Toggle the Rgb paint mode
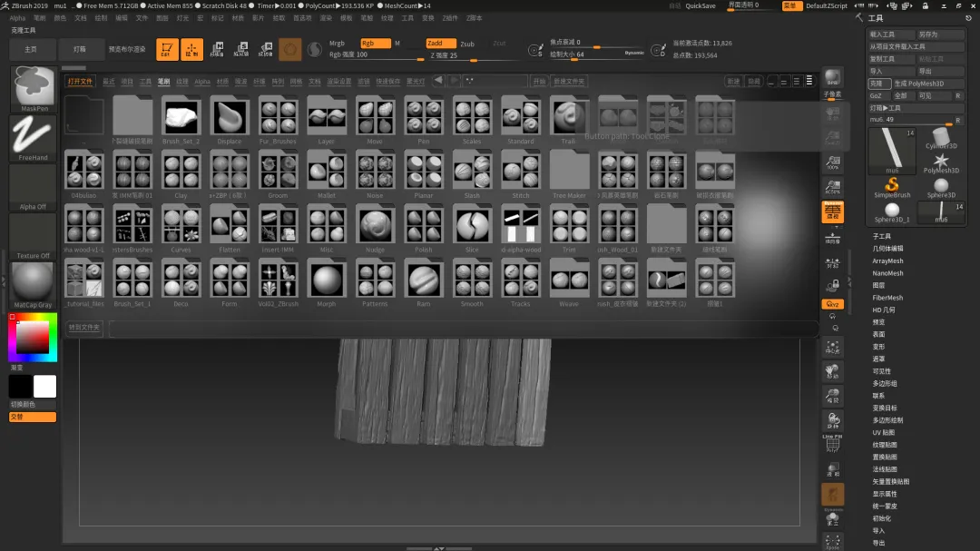The height and width of the screenshot is (551, 980). (x=375, y=44)
